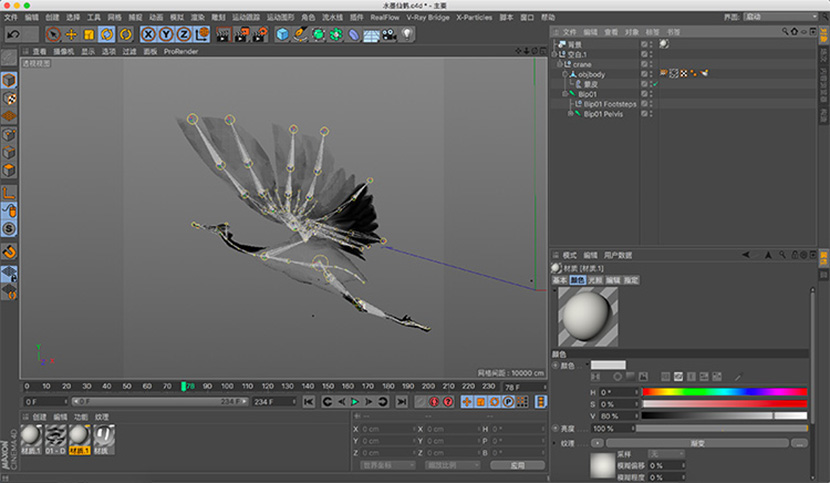Click the undo arrow icon

point(13,34)
